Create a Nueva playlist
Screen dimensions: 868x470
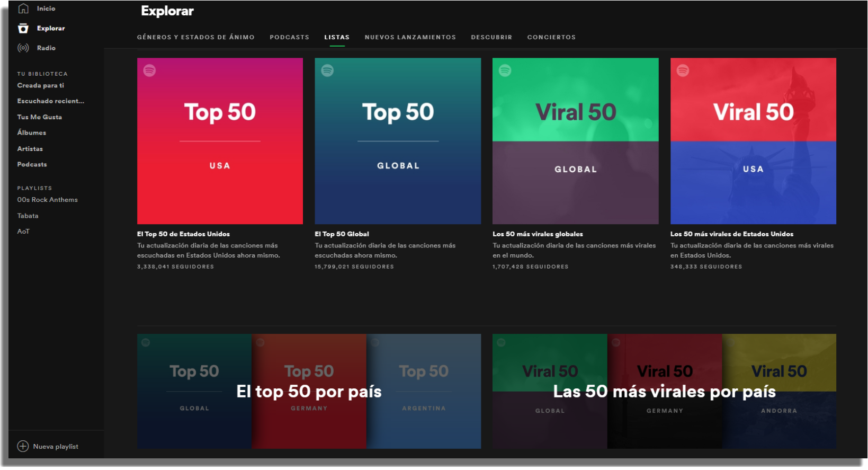point(56,447)
